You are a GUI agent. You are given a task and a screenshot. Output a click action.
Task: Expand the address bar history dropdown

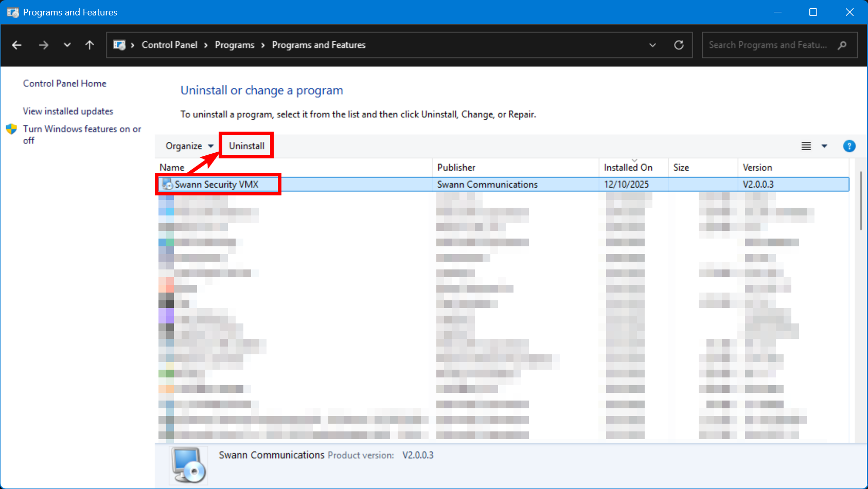click(652, 45)
